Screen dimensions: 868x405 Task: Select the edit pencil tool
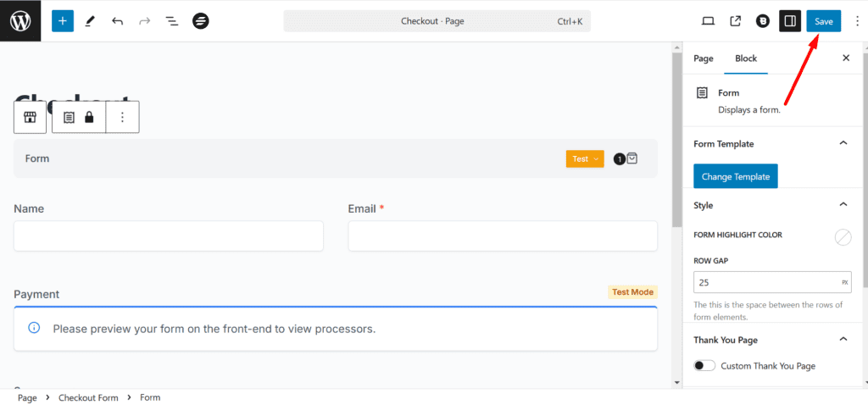(90, 21)
